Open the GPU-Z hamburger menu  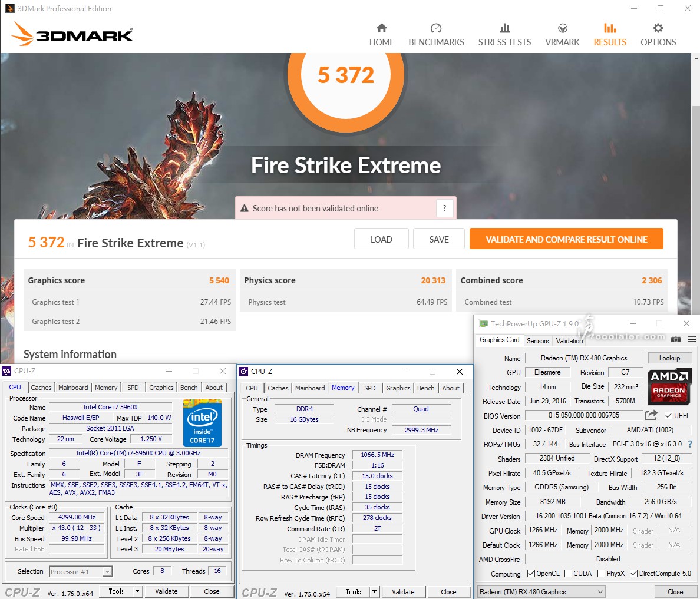pos(692,340)
